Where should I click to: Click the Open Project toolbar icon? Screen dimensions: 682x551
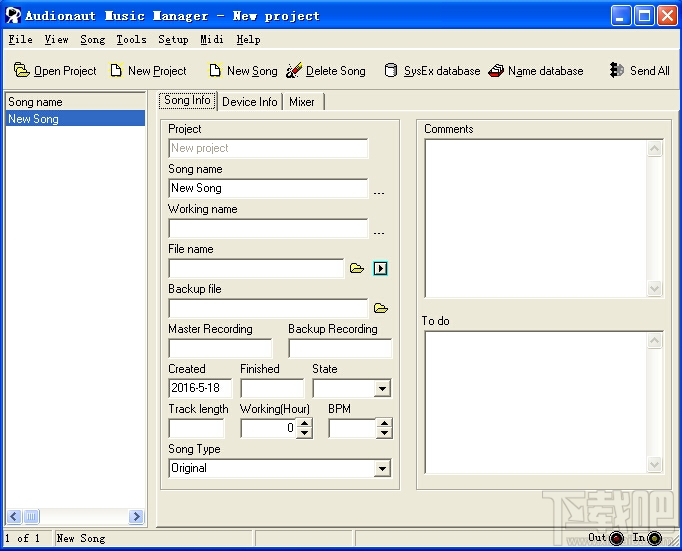click(x=21, y=70)
